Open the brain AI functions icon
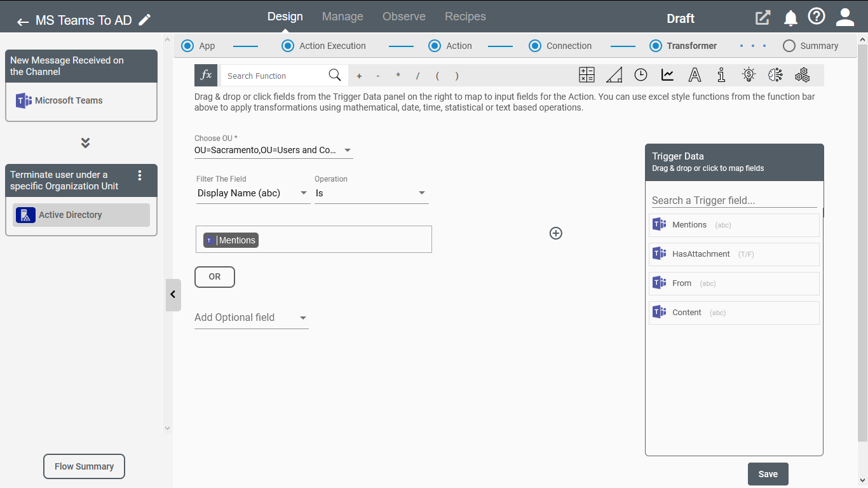Image resolution: width=868 pixels, height=488 pixels. coord(775,75)
